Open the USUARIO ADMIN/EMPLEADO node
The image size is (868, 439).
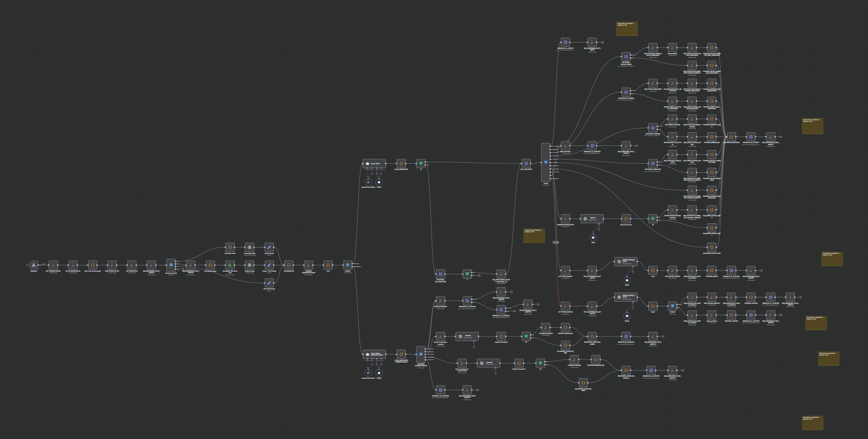point(308,265)
